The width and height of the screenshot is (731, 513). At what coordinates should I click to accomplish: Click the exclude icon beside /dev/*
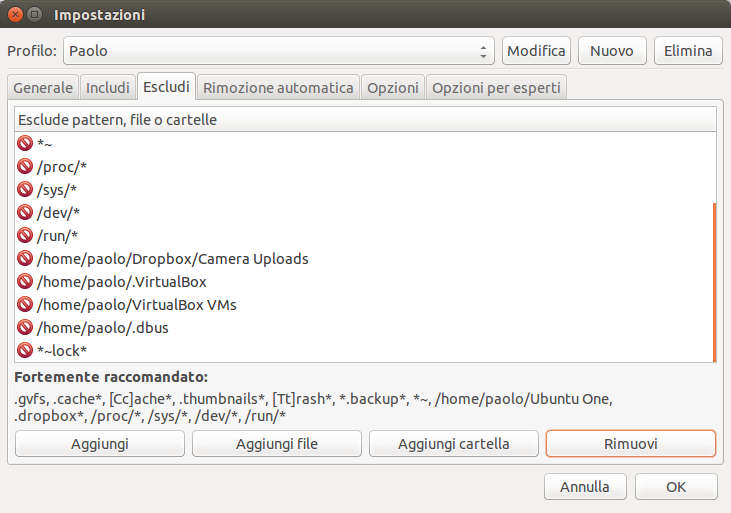tap(26, 212)
